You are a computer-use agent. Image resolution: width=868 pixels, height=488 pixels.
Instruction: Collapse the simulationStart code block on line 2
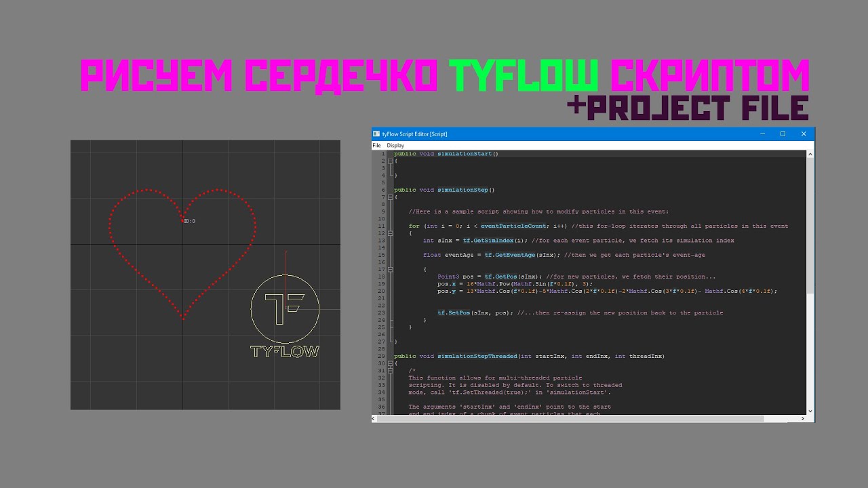tap(390, 161)
